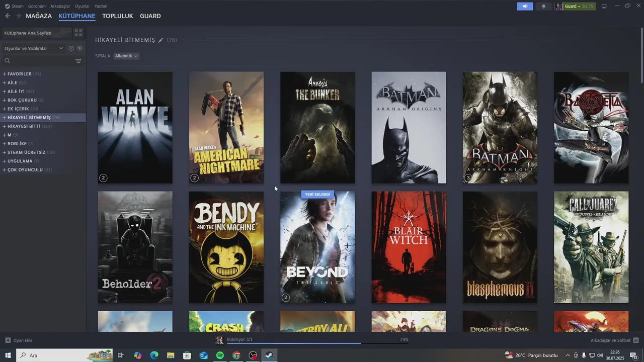The height and width of the screenshot is (362, 644).
Task: Open the notifications bell
Action: click(543, 6)
